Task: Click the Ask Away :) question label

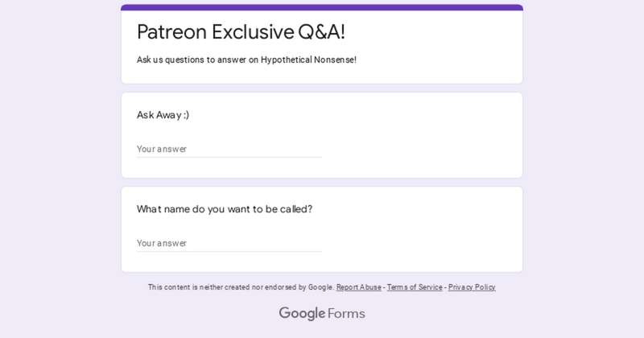Action: coord(163,115)
